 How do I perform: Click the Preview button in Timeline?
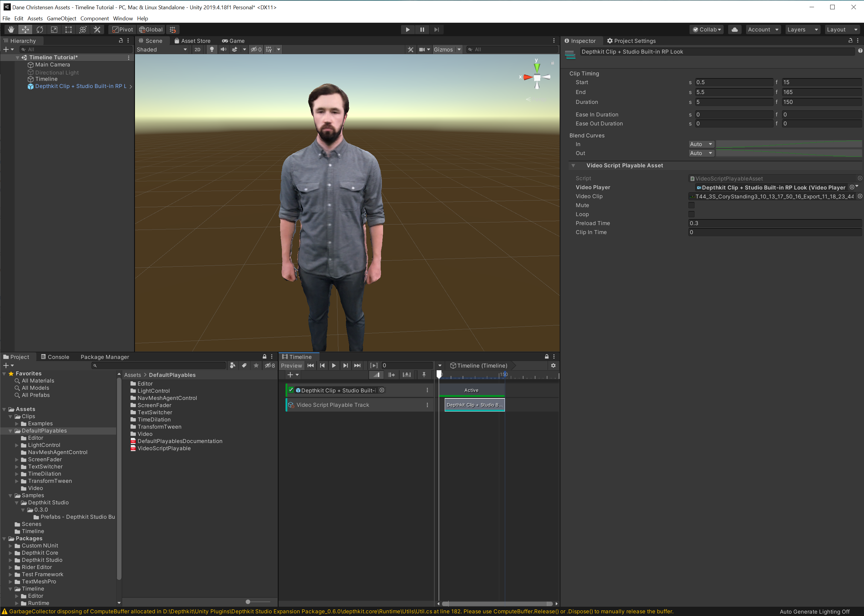(291, 366)
